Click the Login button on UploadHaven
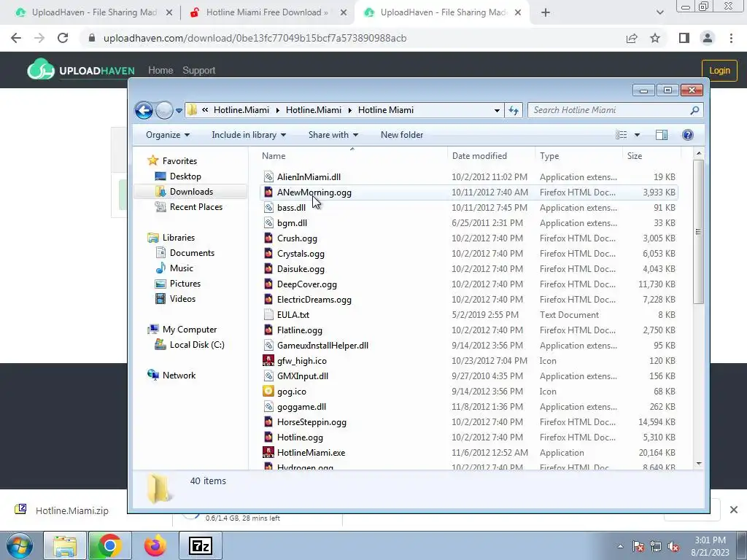Image resolution: width=747 pixels, height=560 pixels. click(719, 71)
